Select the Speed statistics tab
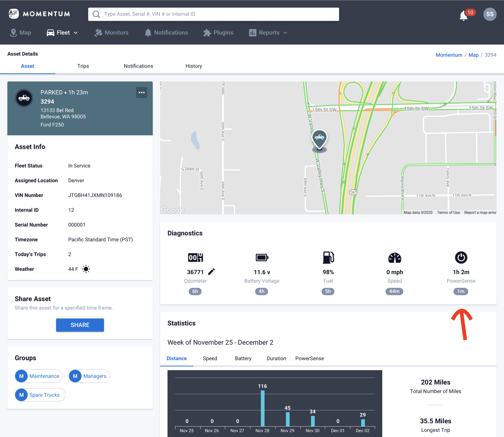The width and height of the screenshot is (504, 437). click(210, 358)
